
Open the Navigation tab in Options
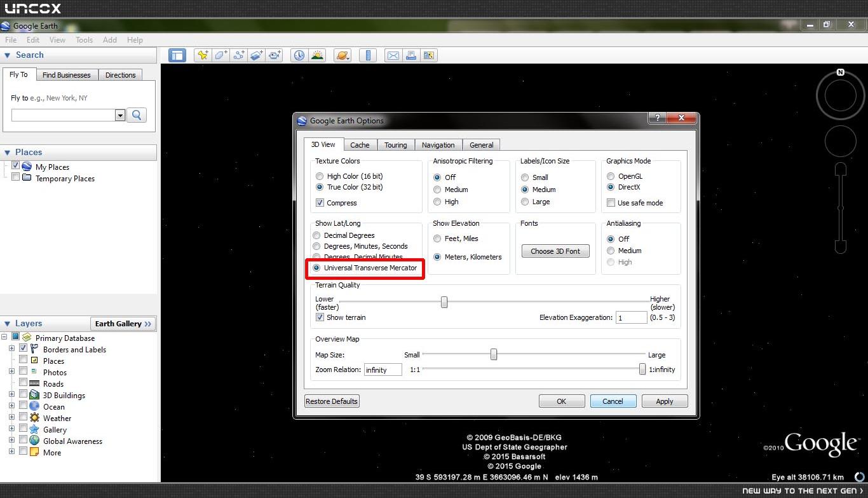[438, 145]
